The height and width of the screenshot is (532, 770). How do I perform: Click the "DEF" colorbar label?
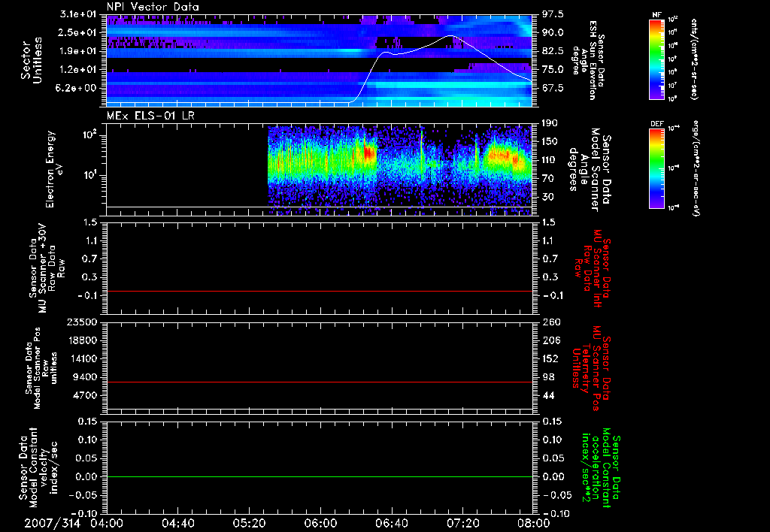tap(656, 124)
